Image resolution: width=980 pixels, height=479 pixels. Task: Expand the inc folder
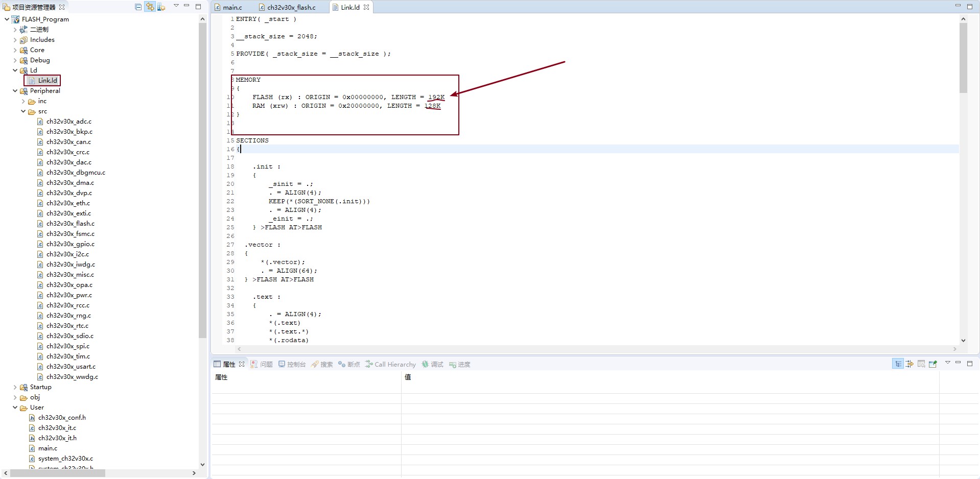(23, 101)
